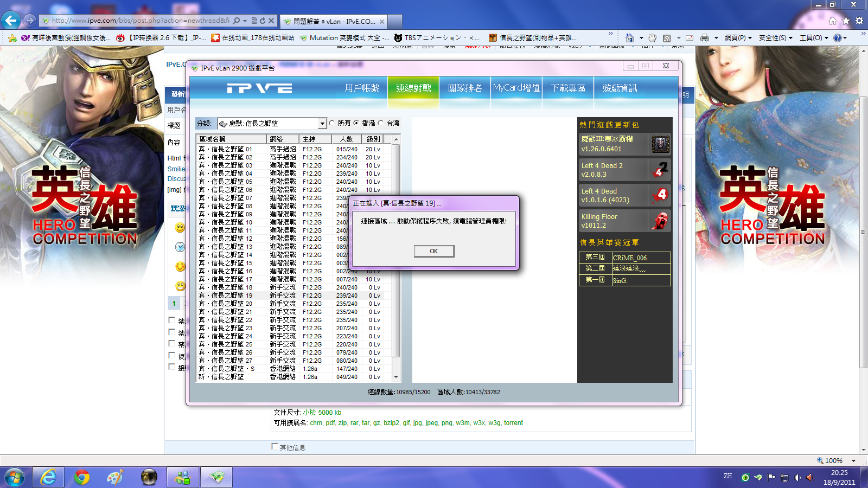Select the 所有 region radio button
868x488 pixels.
point(332,123)
